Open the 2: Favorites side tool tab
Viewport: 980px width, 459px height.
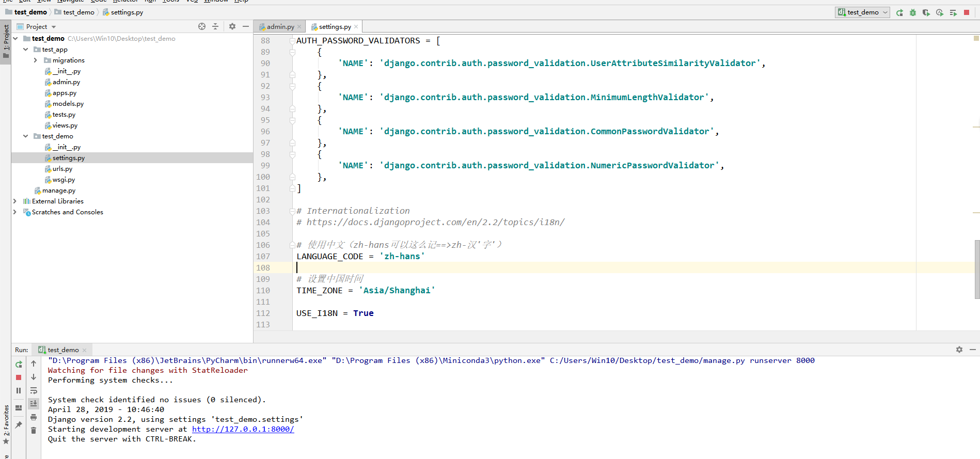tap(6, 424)
